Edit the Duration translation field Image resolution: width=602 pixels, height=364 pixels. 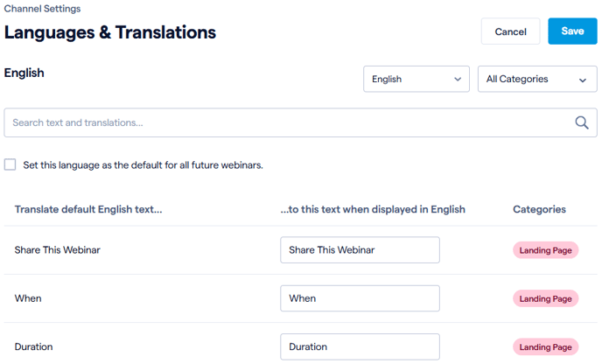[x=360, y=346]
